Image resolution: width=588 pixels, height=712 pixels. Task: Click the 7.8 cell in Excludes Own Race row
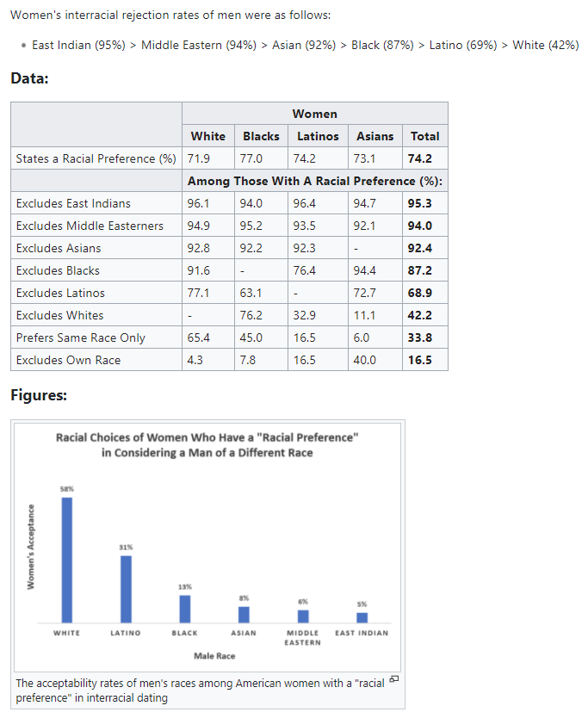tap(261, 360)
